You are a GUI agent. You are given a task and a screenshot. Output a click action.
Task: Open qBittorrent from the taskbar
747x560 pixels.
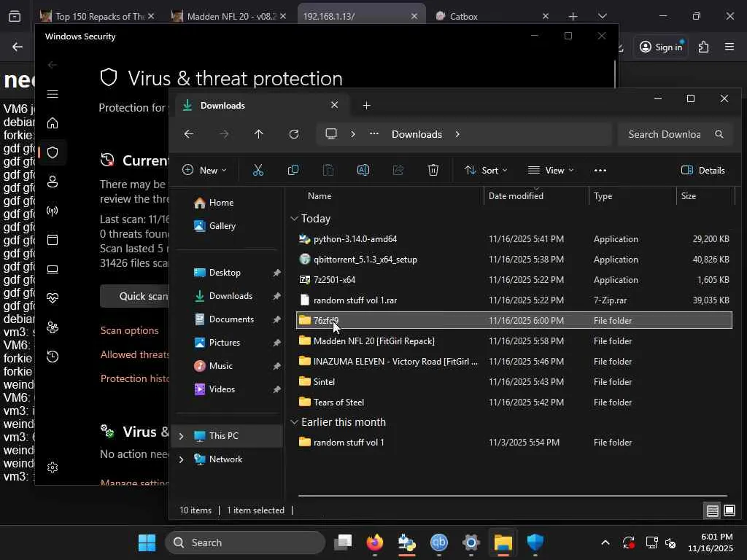(x=438, y=542)
